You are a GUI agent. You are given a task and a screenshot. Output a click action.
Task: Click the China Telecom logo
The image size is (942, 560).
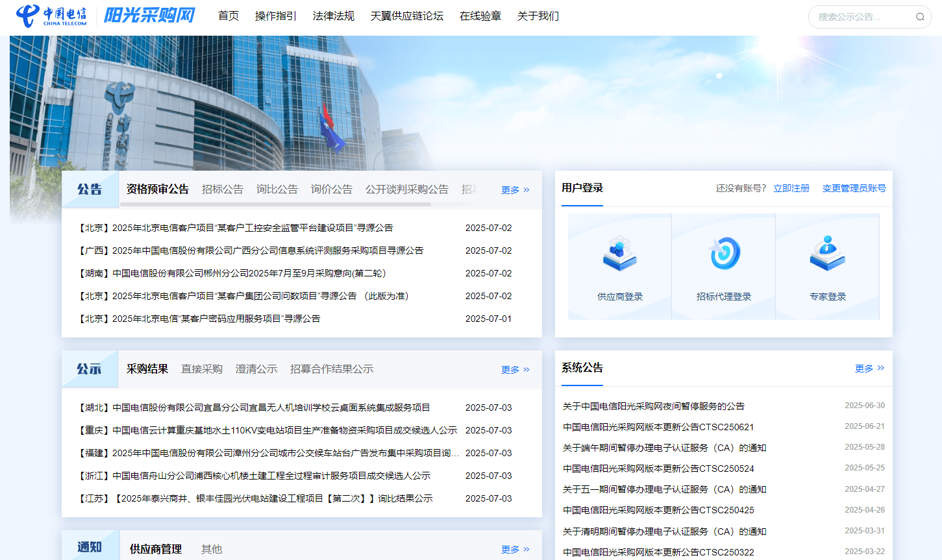(51, 16)
